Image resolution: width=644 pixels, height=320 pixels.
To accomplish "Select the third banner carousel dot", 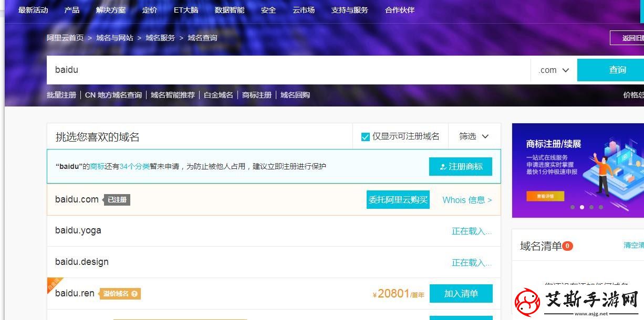I will coord(591,207).
